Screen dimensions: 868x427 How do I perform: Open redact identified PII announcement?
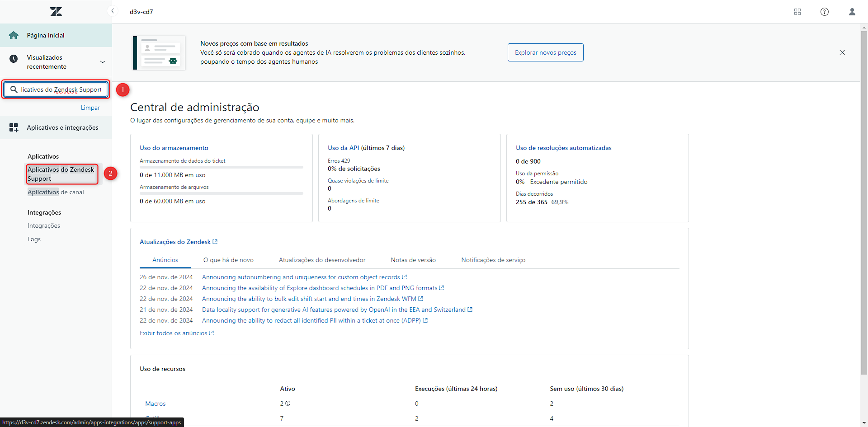315,320
